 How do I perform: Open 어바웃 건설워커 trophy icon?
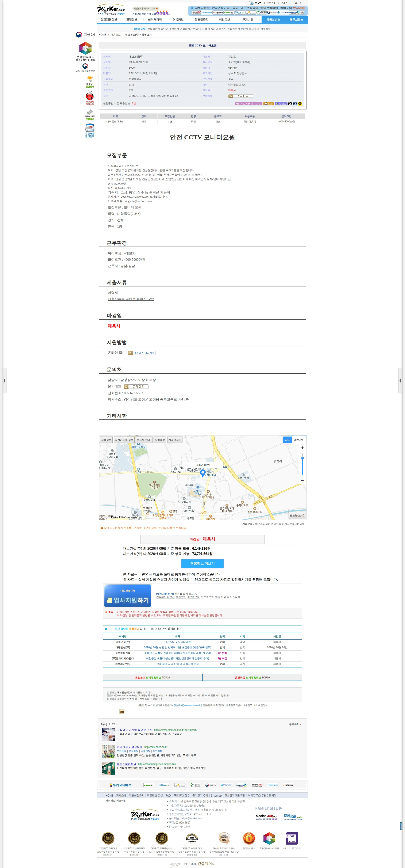pos(90,82)
